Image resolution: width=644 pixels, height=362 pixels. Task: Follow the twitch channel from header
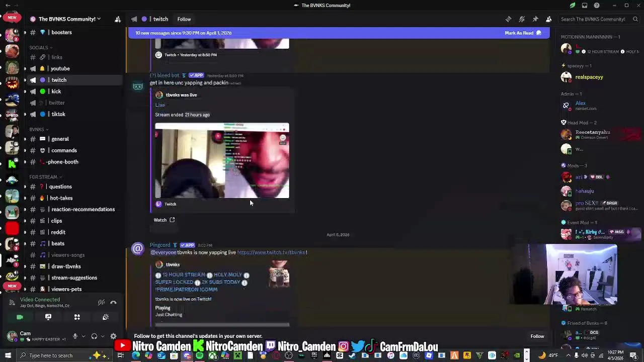[184, 19]
